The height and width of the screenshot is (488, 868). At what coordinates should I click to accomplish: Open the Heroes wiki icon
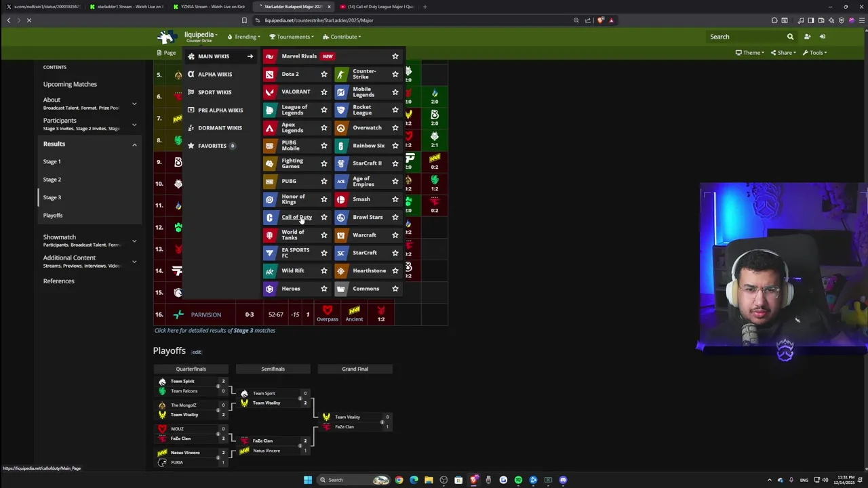[x=270, y=289]
